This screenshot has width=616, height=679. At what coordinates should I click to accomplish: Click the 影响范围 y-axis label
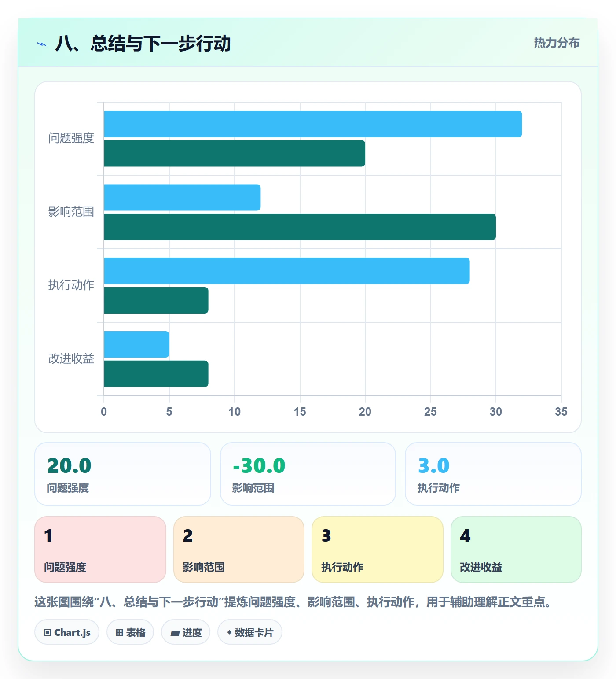coord(71,212)
